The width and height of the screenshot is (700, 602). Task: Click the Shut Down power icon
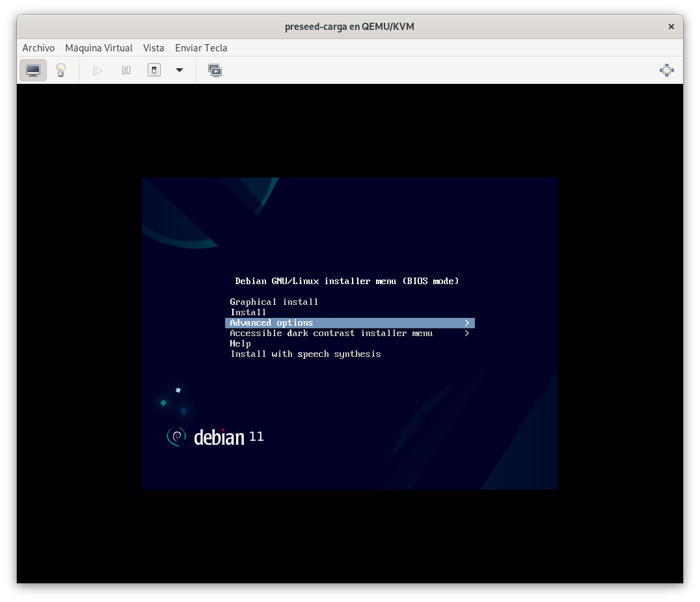click(x=154, y=70)
